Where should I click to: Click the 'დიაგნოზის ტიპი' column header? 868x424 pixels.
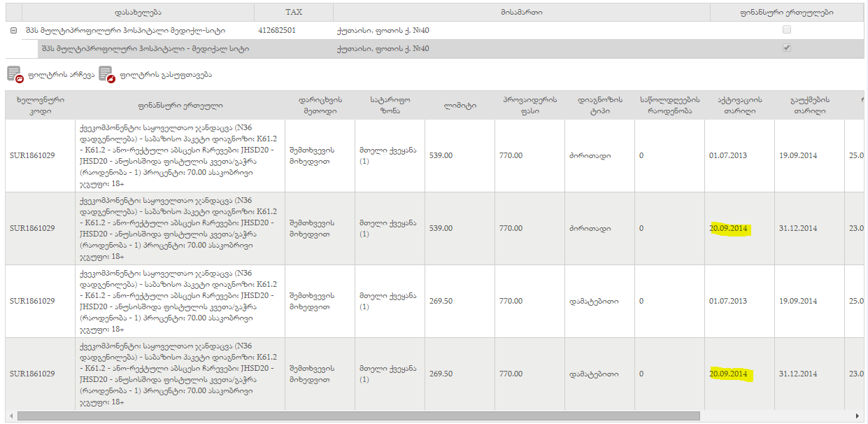pos(599,105)
